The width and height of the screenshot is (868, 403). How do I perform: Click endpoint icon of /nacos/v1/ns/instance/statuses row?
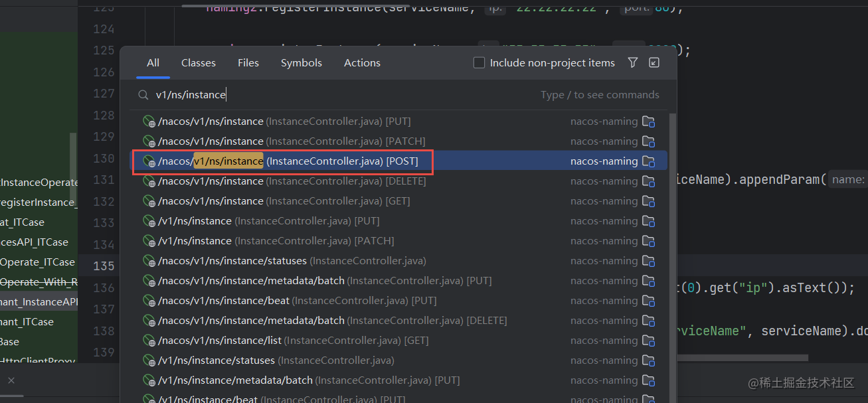[x=149, y=261]
